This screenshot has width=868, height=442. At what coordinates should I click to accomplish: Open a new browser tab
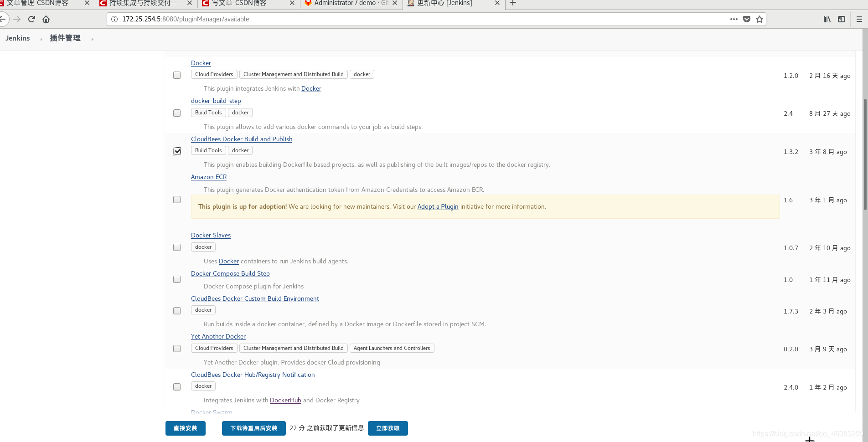point(513,3)
